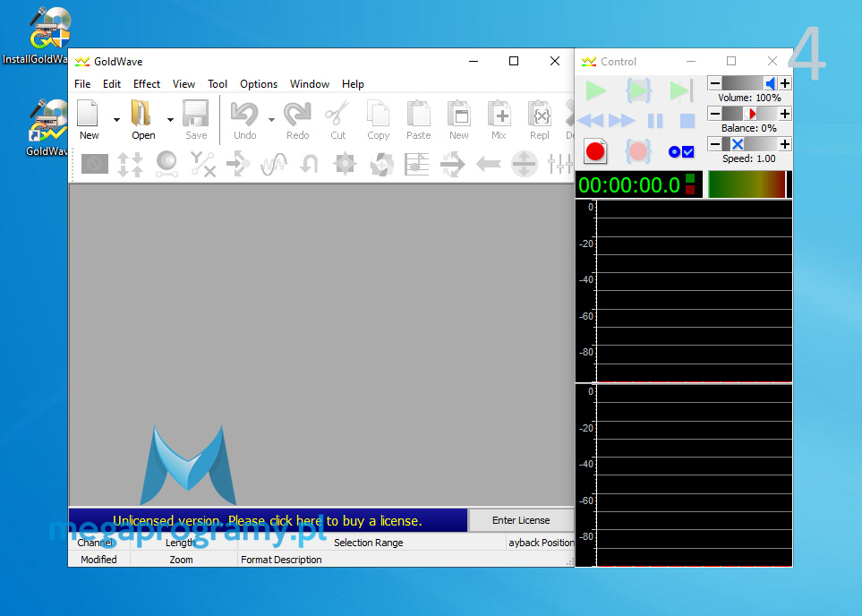The height and width of the screenshot is (616, 862).
Task: Decrease speed with the minus button
Action: point(714,144)
